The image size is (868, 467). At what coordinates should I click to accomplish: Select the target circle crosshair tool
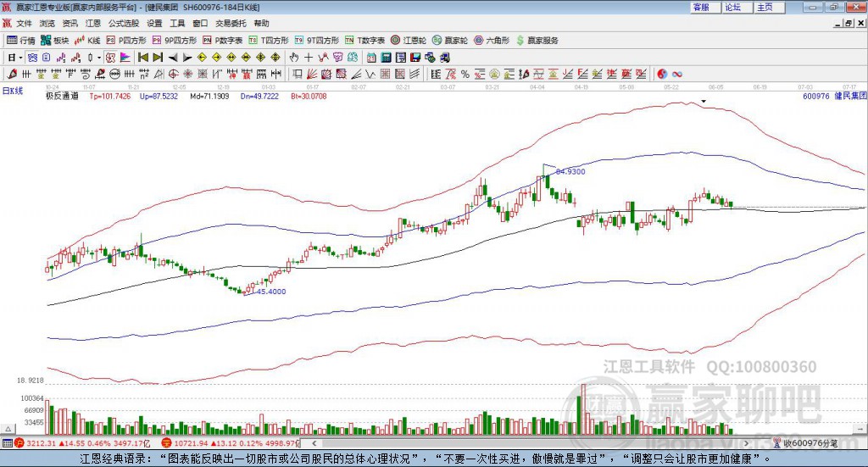173,74
